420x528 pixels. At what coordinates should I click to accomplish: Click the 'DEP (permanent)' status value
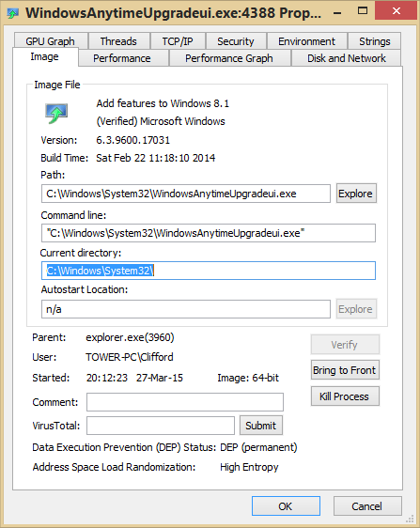pyautogui.click(x=258, y=447)
